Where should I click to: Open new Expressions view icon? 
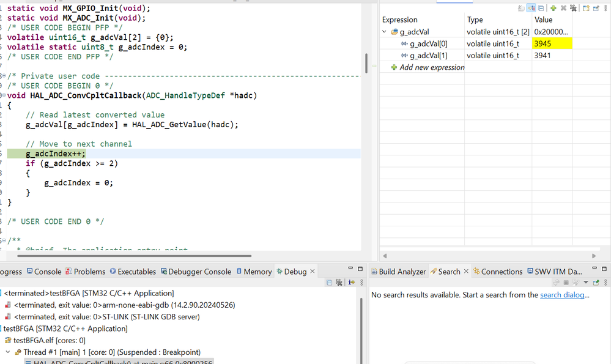pyautogui.click(x=586, y=8)
